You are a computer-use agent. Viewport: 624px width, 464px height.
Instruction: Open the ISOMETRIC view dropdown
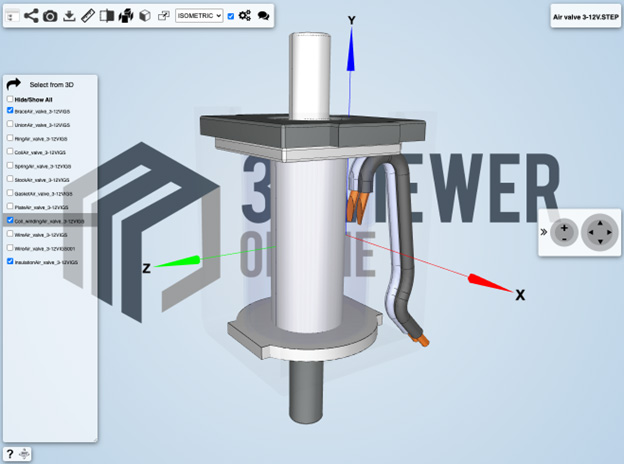(x=199, y=16)
